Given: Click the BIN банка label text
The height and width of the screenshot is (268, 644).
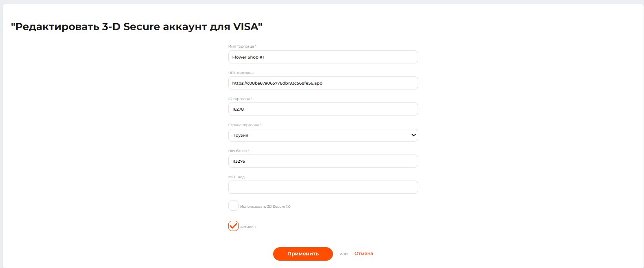Looking at the screenshot, I should click(237, 151).
